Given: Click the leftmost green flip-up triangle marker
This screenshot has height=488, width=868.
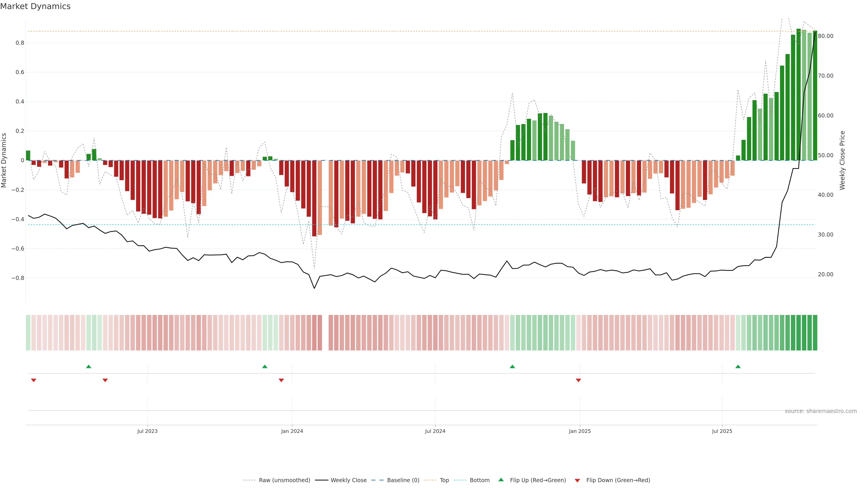Looking at the screenshot, I should point(89,366).
